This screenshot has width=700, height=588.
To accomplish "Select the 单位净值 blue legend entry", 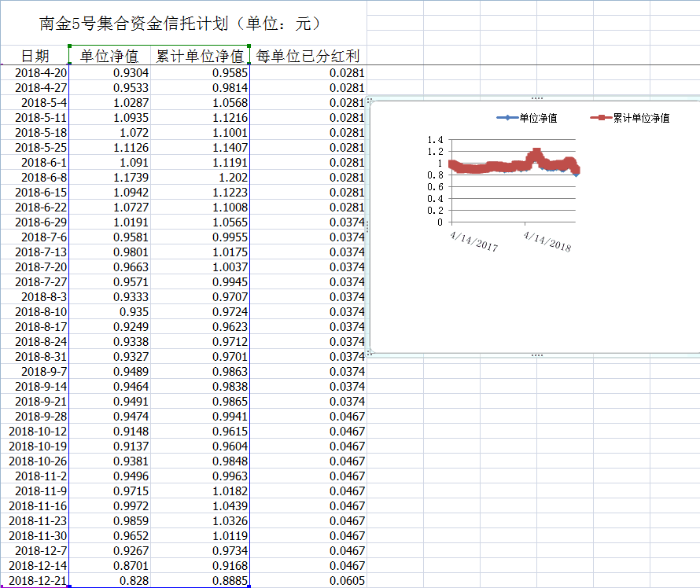I will pyautogui.click(x=527, y=118).
